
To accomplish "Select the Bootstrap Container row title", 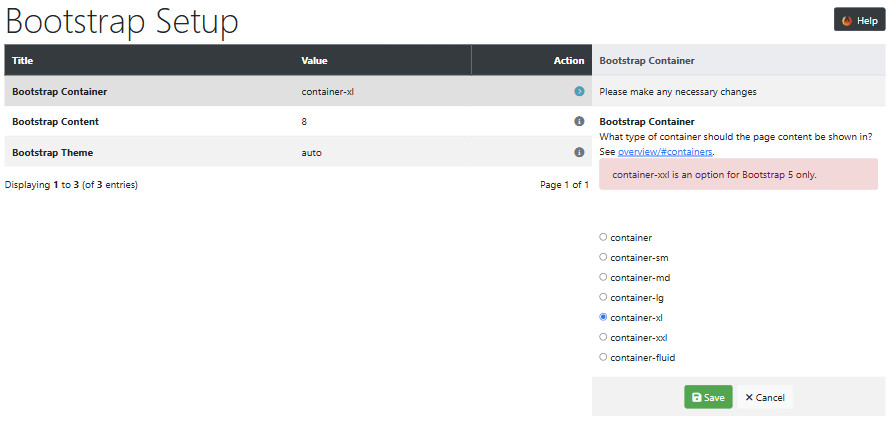I will (60, 91).
